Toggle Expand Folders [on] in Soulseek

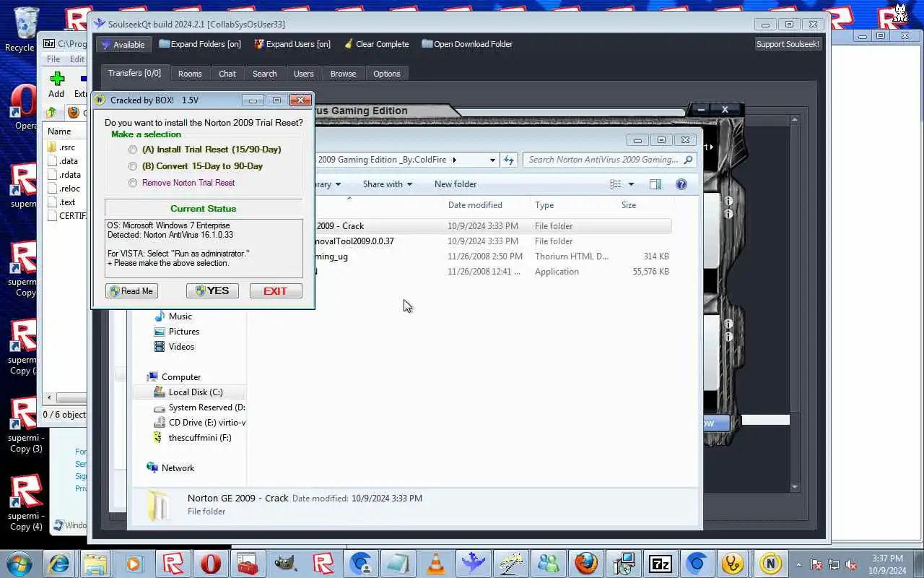(200, 44)
